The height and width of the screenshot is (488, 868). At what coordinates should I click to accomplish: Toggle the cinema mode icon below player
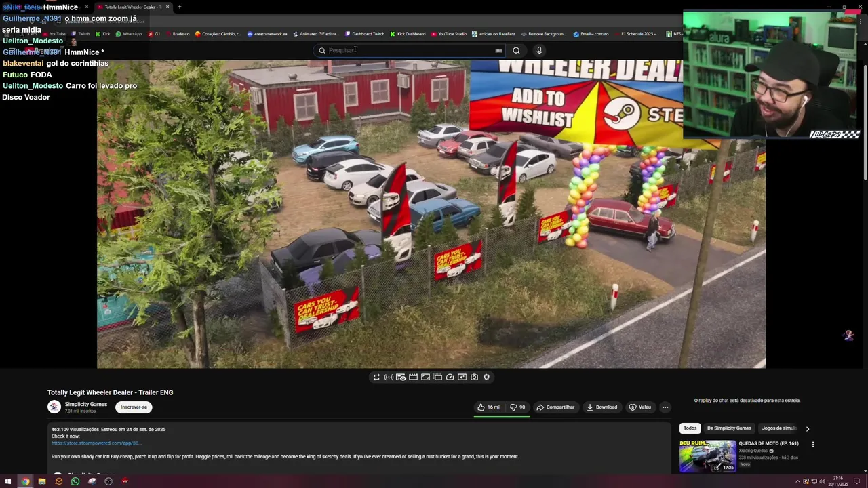(x=425, y=378)
